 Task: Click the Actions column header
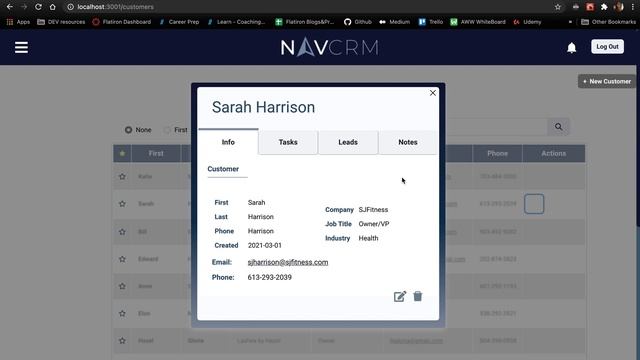coord(553,153)
